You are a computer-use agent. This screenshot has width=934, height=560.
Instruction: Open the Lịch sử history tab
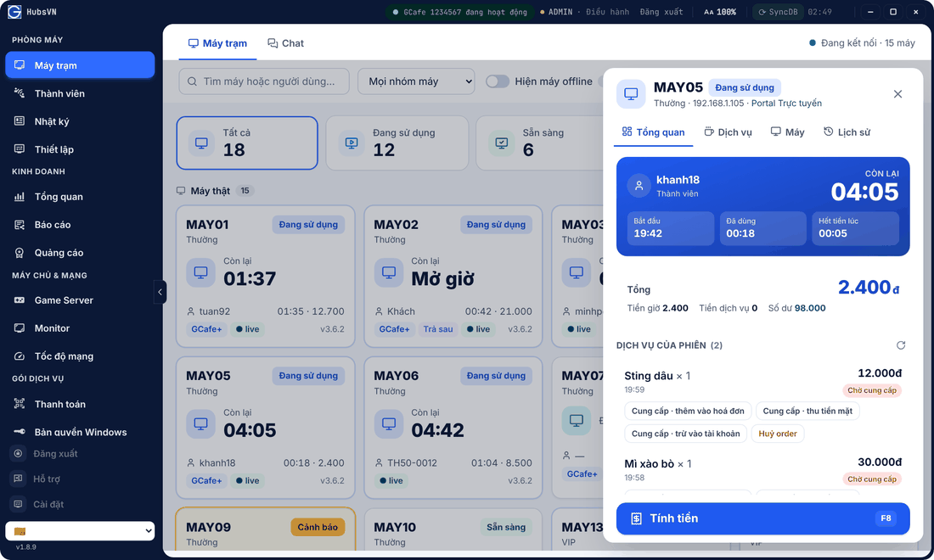pos(847,132)
